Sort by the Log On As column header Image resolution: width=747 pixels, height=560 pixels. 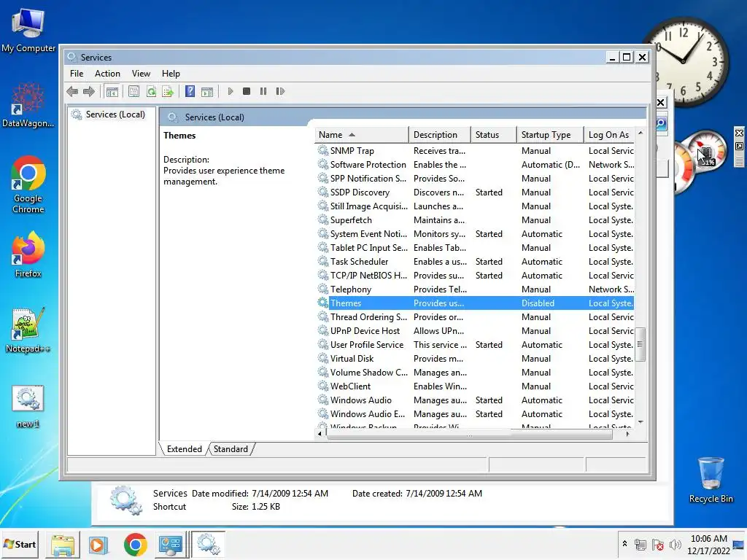609,135
